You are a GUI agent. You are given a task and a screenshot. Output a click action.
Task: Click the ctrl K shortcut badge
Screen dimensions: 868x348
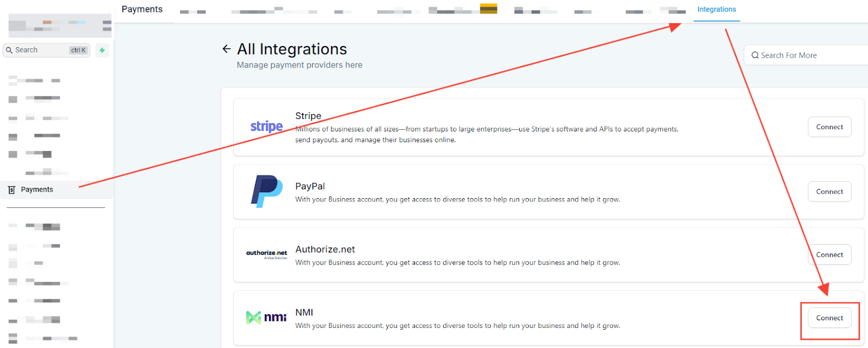(79, 50)
